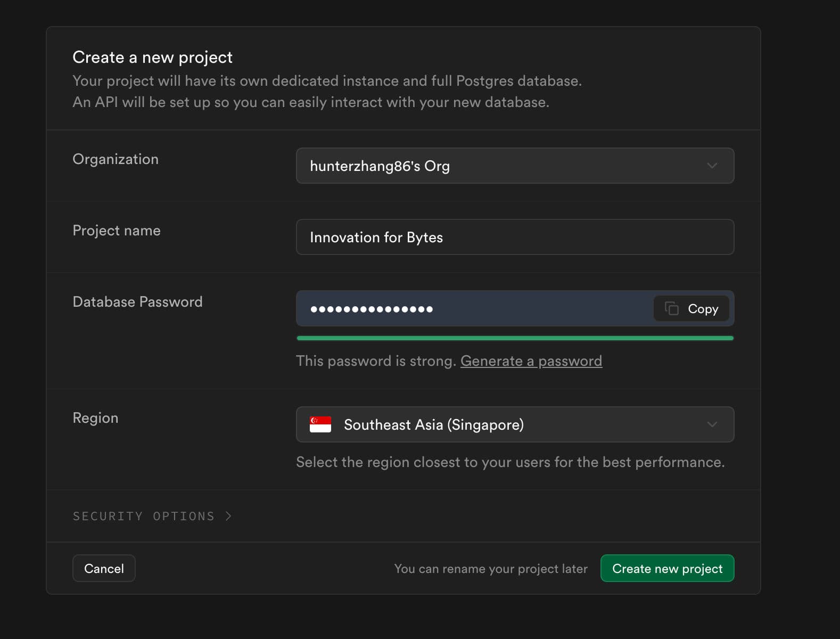Click the copy icon in password field

672,308
